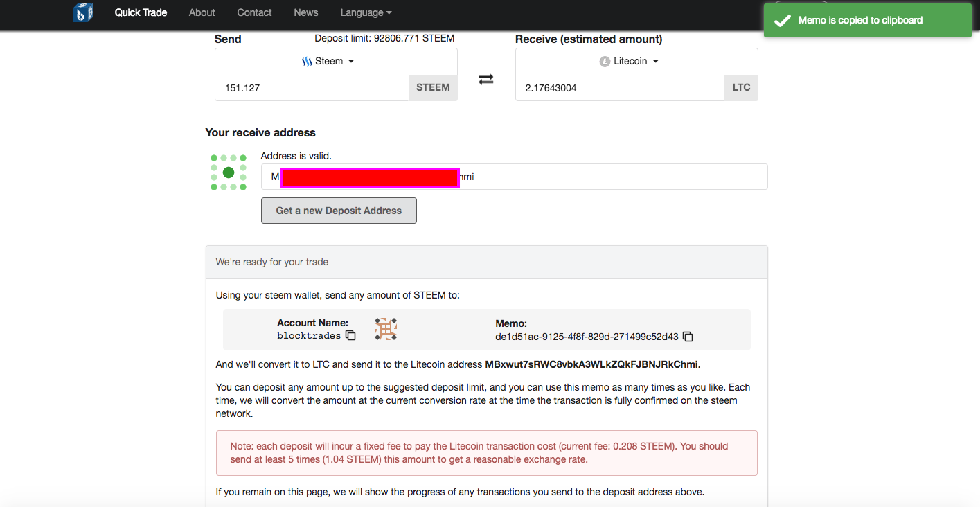Click the Account Name: label

pos(313,323)
